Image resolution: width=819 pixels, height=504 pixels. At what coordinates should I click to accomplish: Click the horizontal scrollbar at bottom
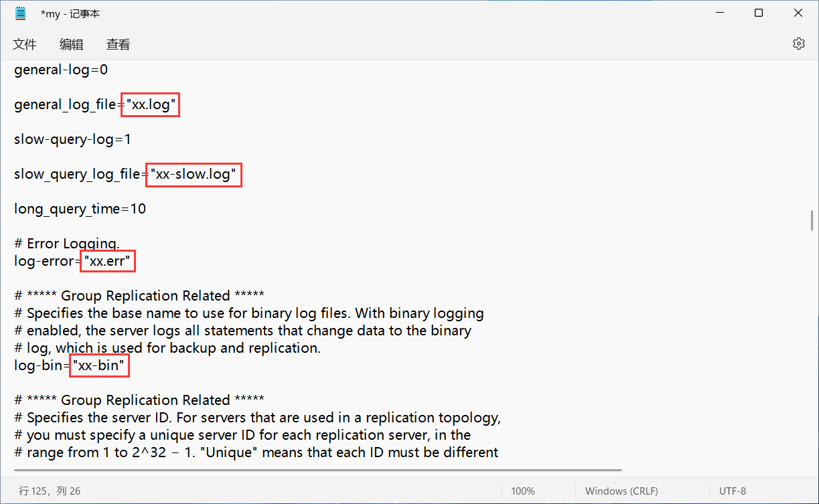pos(318,470)
